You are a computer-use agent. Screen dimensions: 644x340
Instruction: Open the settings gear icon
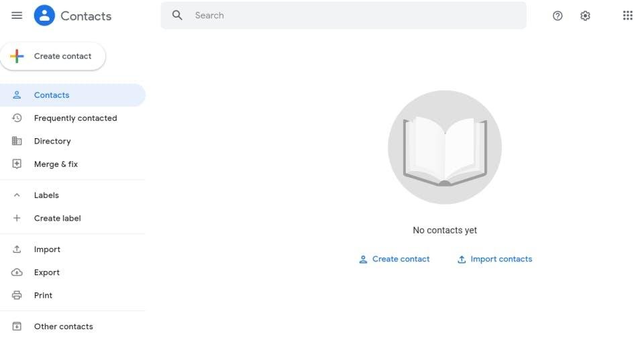585,15
